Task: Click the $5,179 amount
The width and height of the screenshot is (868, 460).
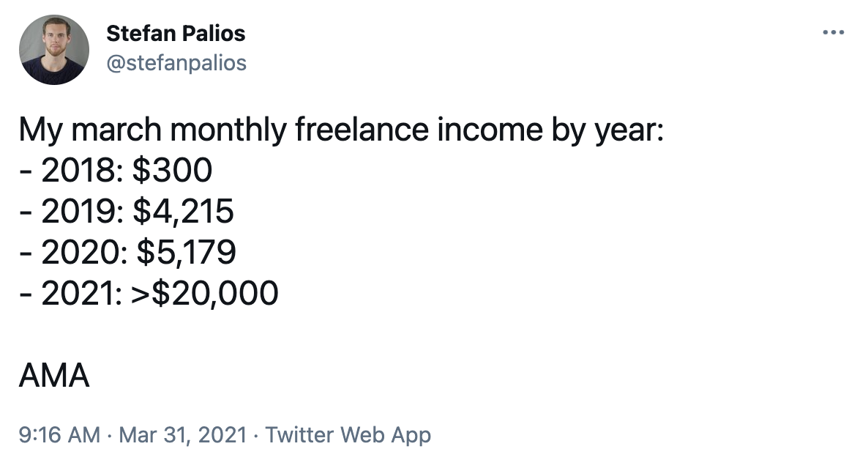Action: coord(187,253)
